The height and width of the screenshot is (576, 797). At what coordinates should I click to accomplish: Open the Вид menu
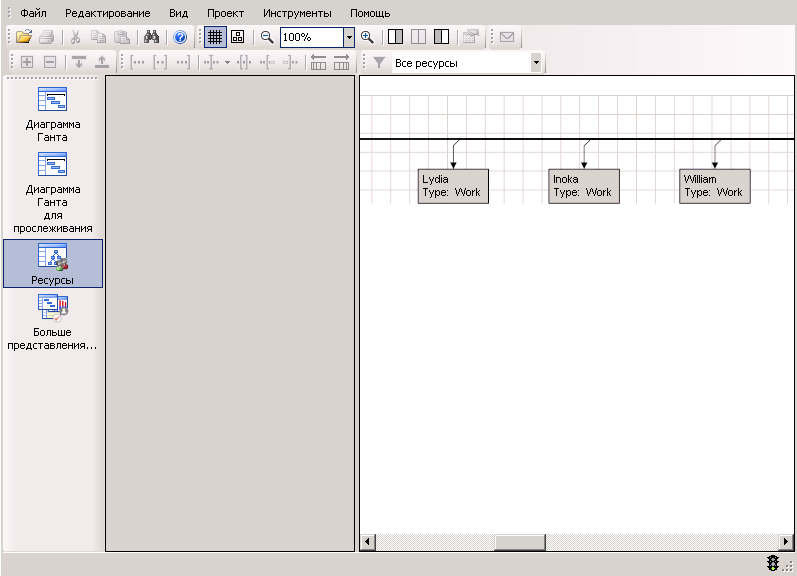coord(178,13)
